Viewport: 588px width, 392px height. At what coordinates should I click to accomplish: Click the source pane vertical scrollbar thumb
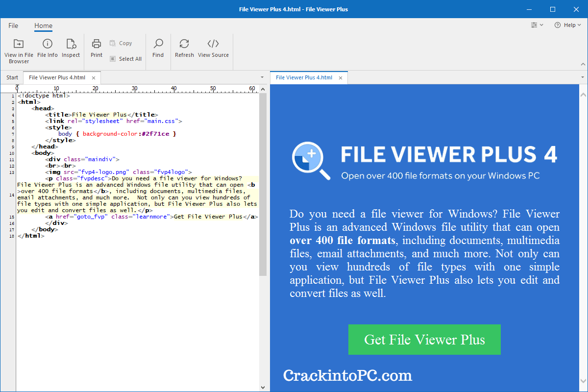pyautogui.click(x=263, y=185)
